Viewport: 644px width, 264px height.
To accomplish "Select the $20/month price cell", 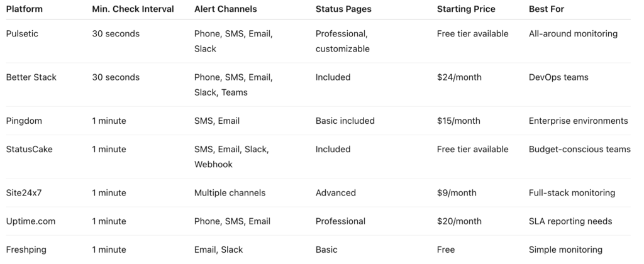I will [459, 221].
